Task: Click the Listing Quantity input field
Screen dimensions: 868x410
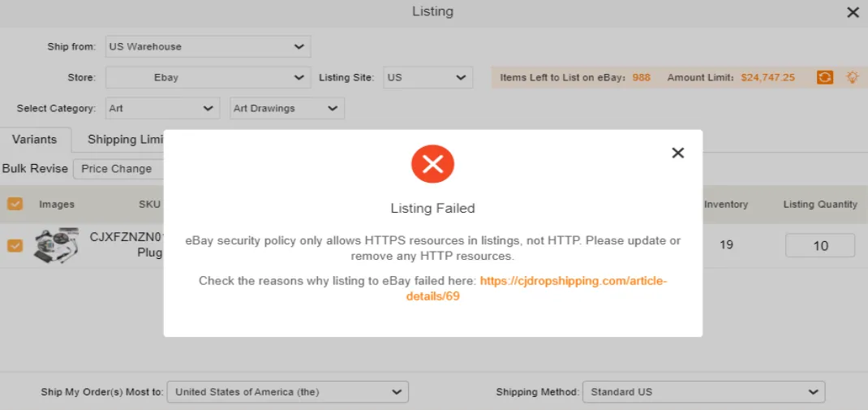Action: pyautogui.click(x=820, y=245)
